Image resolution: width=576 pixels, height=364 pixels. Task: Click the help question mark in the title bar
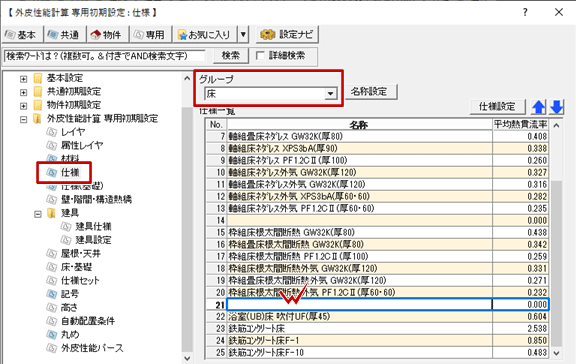(x=525, y=12)
